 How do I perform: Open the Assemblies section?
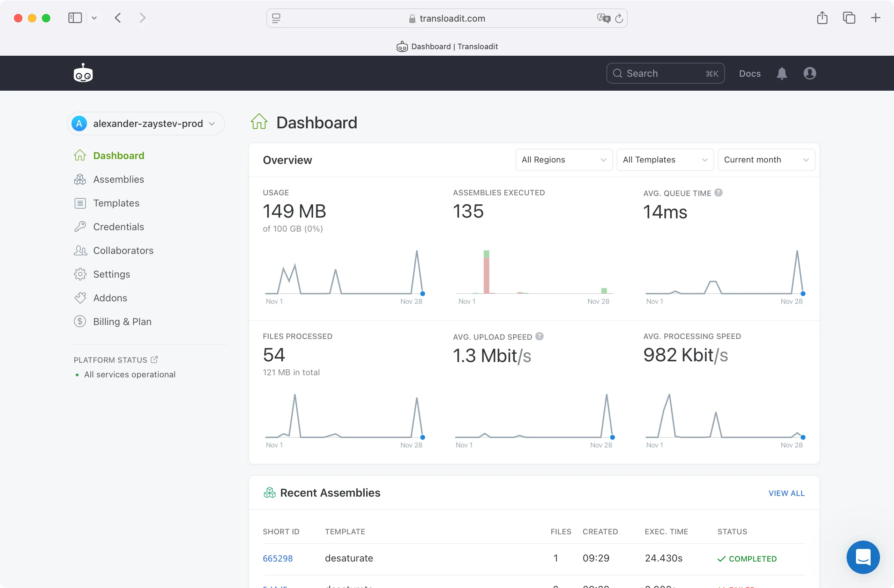coord(118,179)
